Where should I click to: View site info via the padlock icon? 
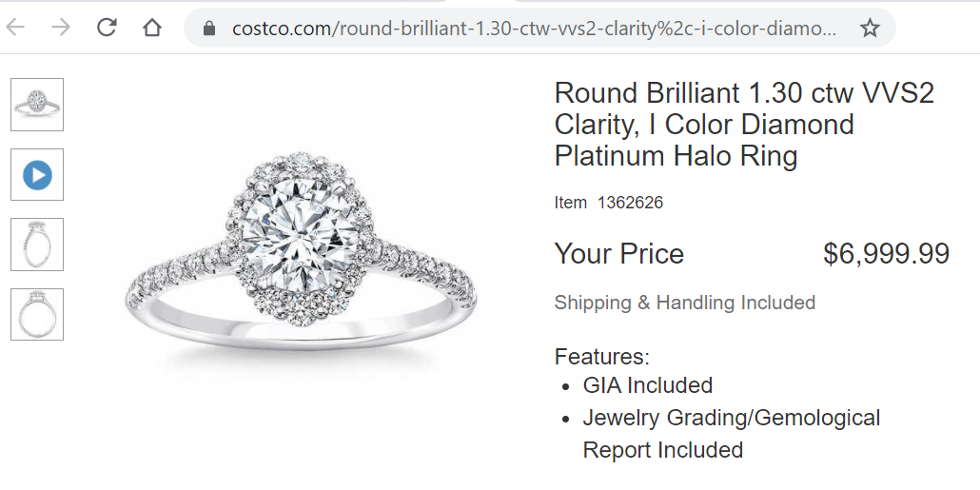pos(209,29)
